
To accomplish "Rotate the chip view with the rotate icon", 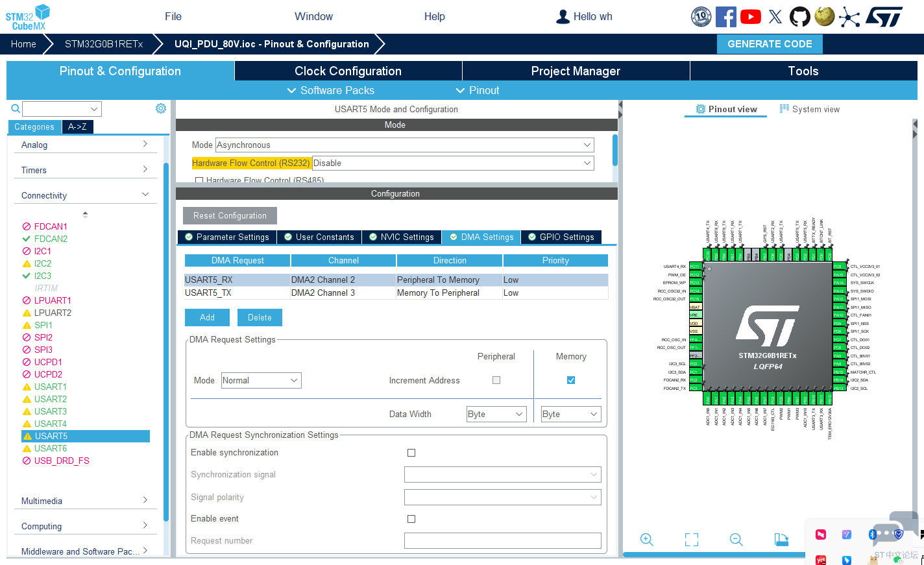I will point(781,540).
